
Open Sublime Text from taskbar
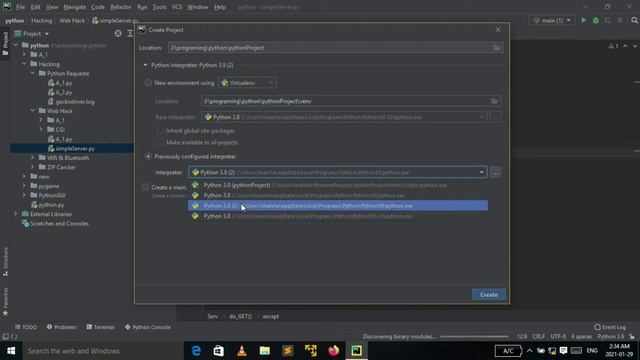pos(287,351)
